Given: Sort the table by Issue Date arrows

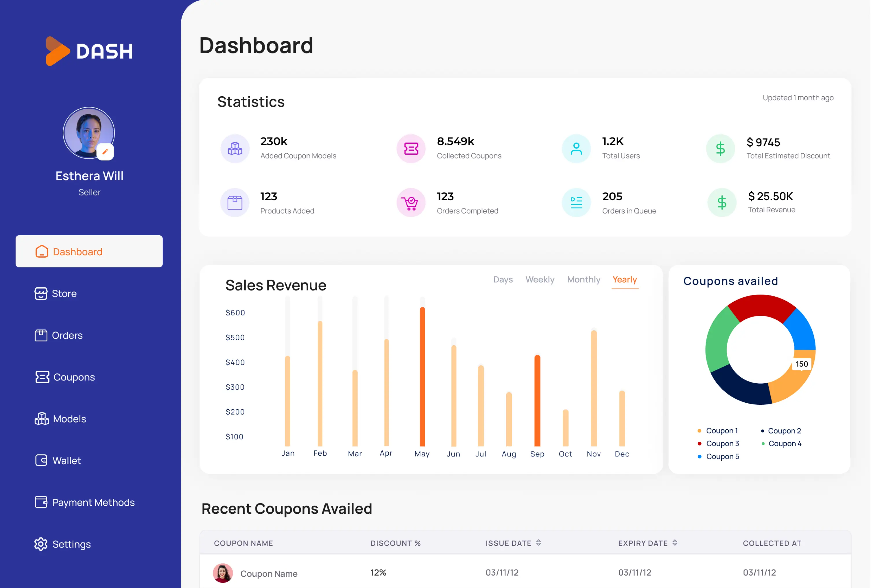Looking at the screenshot, I should (538, 543).
